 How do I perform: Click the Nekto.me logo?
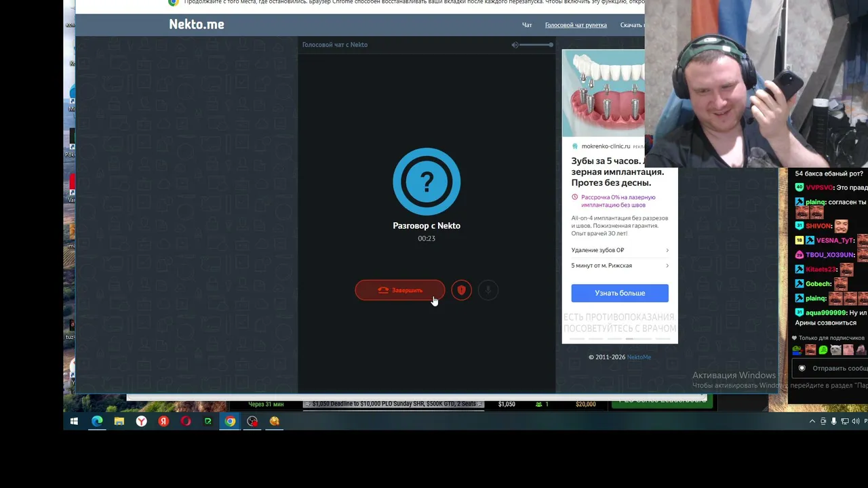pos(197,24)
